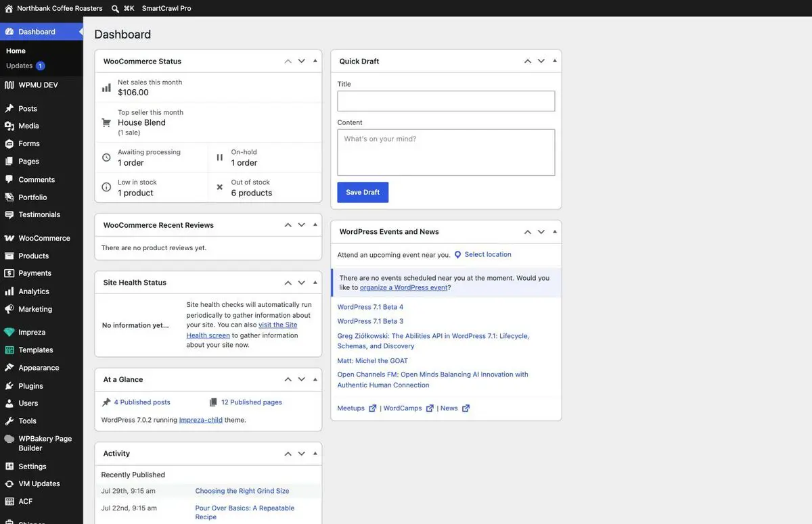This screenshot has width=812, height=524.
Task: Open the WordCamps external link
Action: click(x=408, y=408)
